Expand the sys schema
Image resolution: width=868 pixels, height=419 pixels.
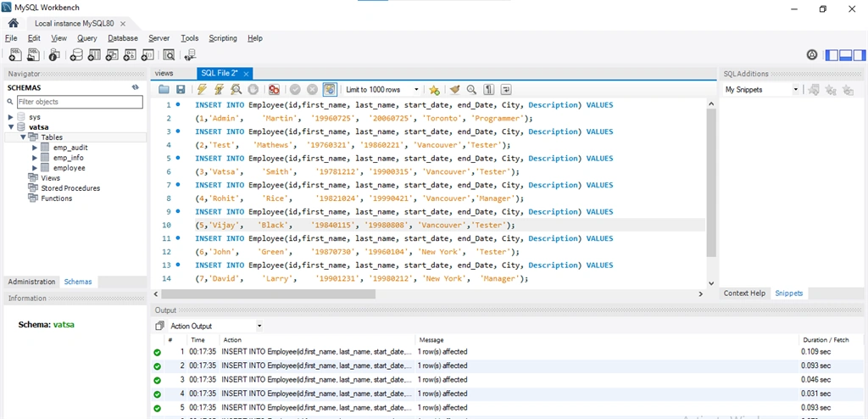[10, 117]
